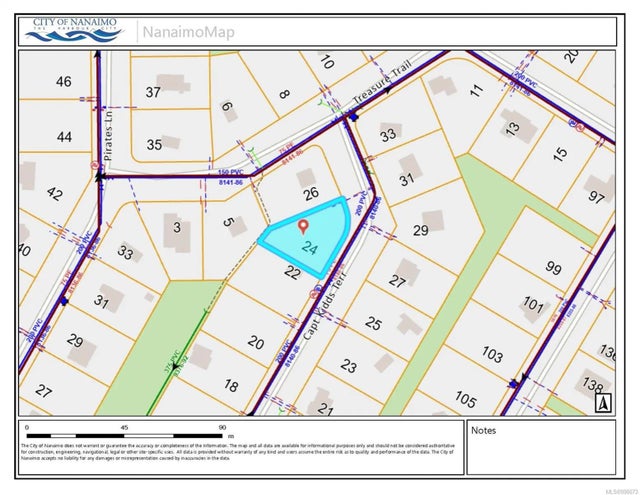Click the red circle symbol near lot 15
Image resolution: width=640 pixels, height=495 pixels.
[575, 126]
